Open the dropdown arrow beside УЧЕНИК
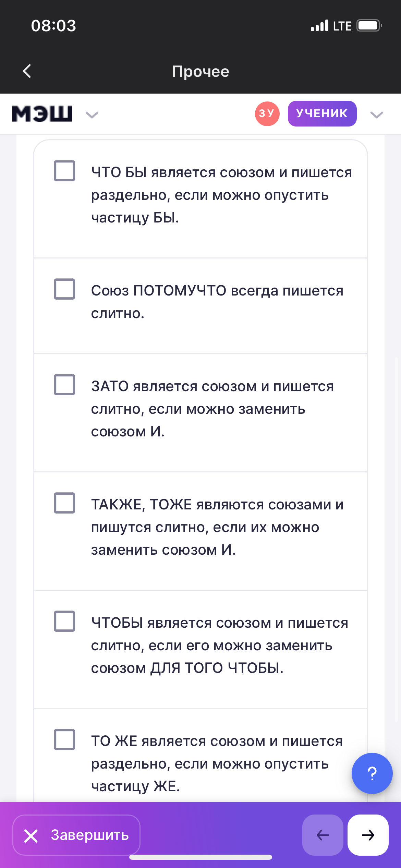This screenshot has width=401, height=868. click(376, 114)
